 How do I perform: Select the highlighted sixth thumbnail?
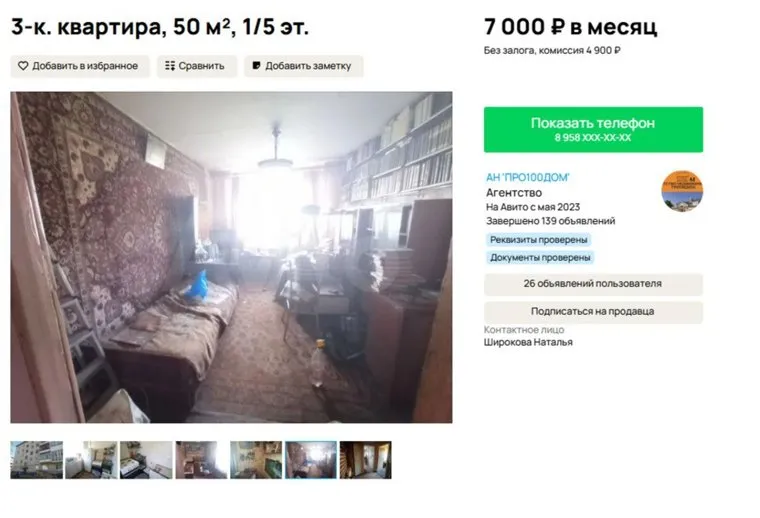click(x=311, y=460)
